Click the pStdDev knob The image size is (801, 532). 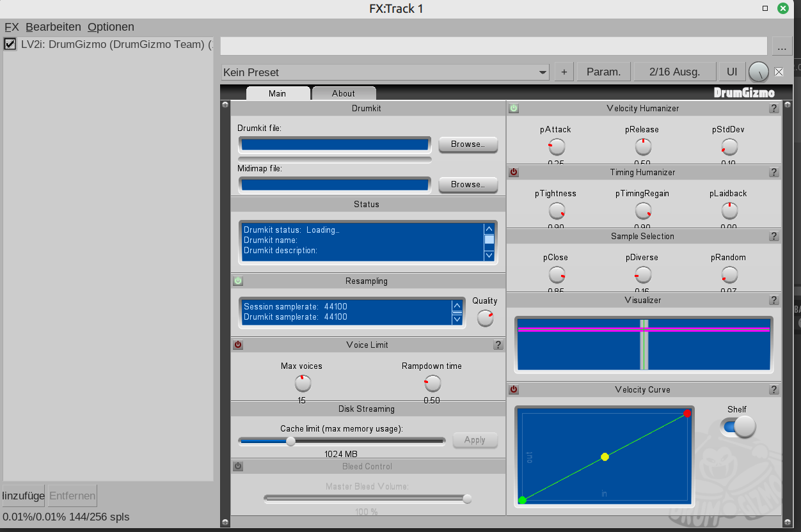click(729, 147)
